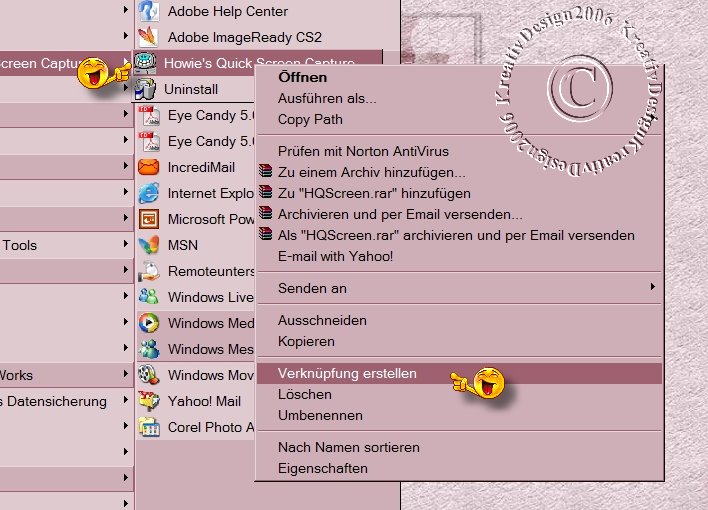Open the Datensicherung folder in left menu
708x510 pixels.
[x=66, y=401]
